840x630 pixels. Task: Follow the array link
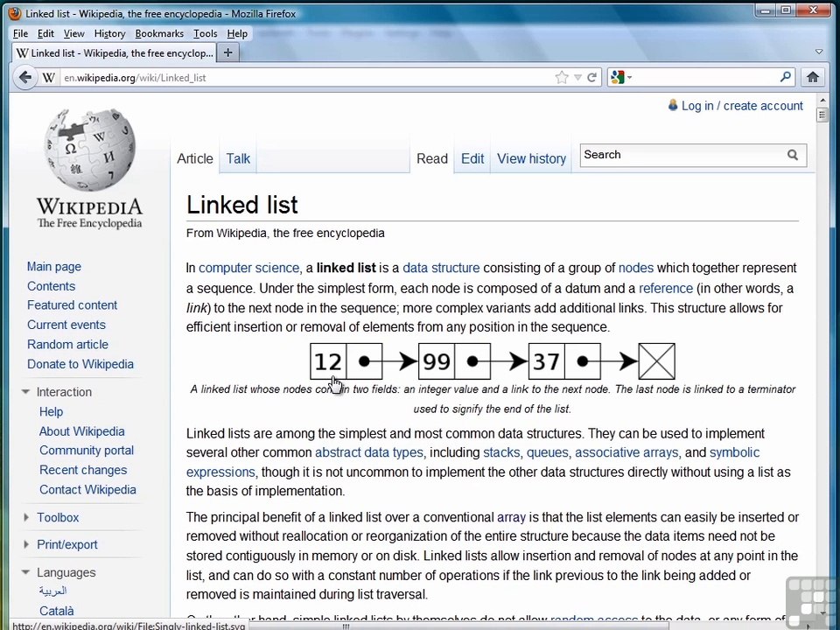click(x=511, y=517)
